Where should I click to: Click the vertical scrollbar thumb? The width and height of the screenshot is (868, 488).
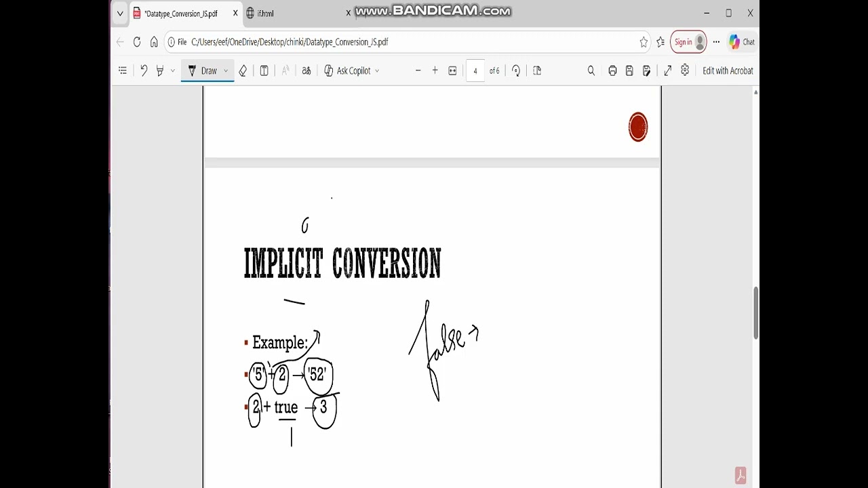pos(755,313)
